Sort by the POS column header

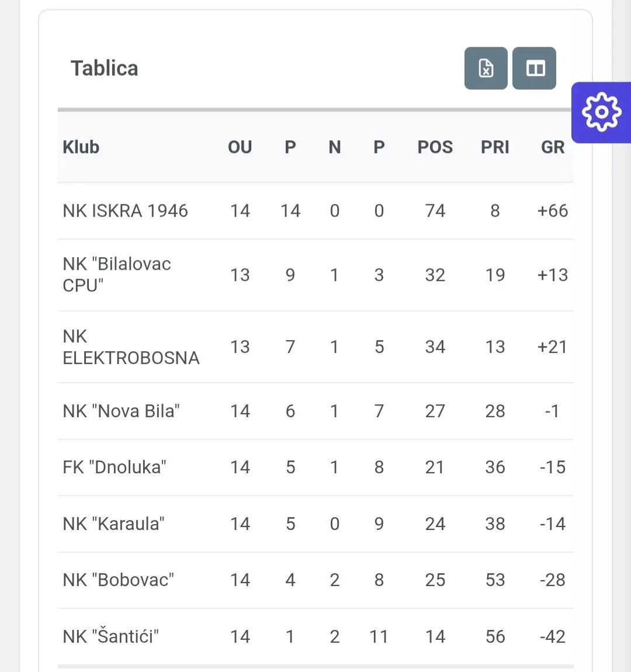[x=435, y=147]
